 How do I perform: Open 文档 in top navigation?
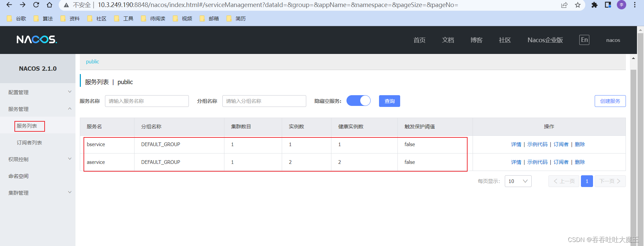(x=448, y=40)
